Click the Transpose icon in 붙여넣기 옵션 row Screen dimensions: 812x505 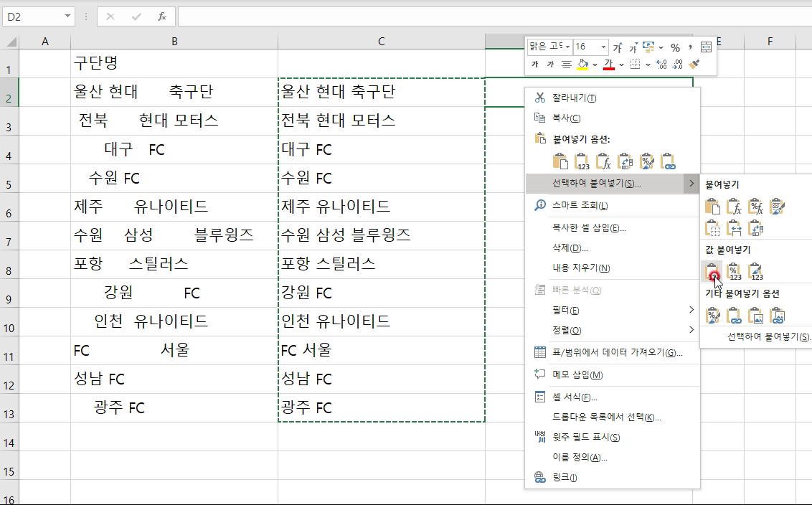(625, 161)
